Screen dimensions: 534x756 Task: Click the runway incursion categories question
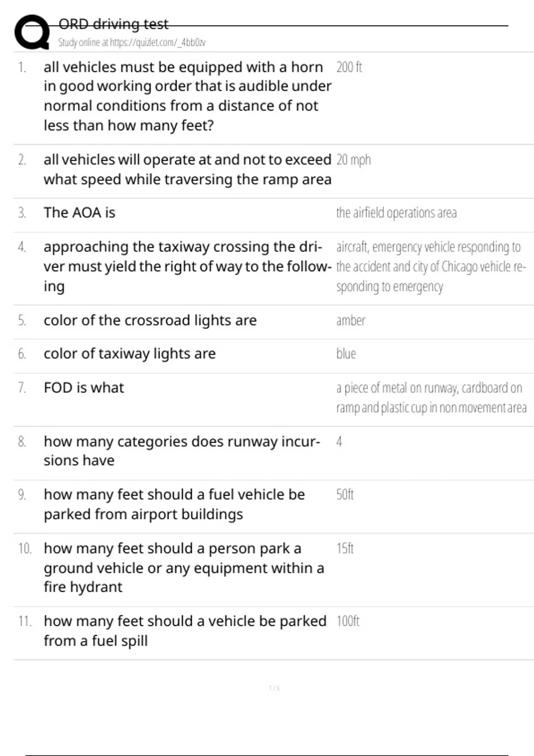[182, 451]
